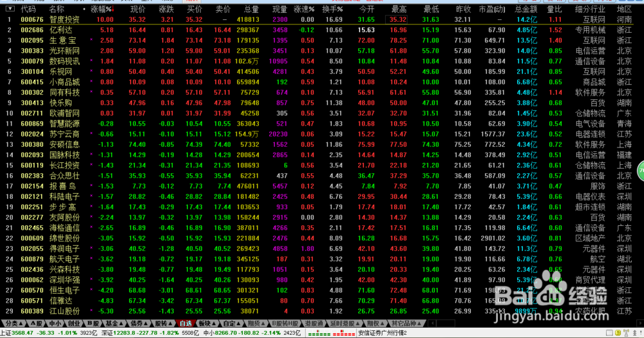Expand the 延时港股 tab menu
This screenshot has width=644, height=338.
(344, 324)
